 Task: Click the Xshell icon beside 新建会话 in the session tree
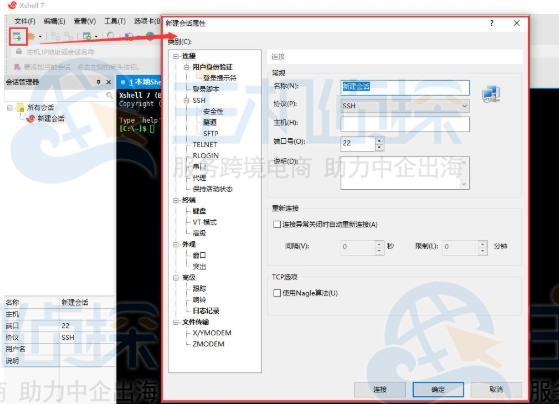click(31, 118)
